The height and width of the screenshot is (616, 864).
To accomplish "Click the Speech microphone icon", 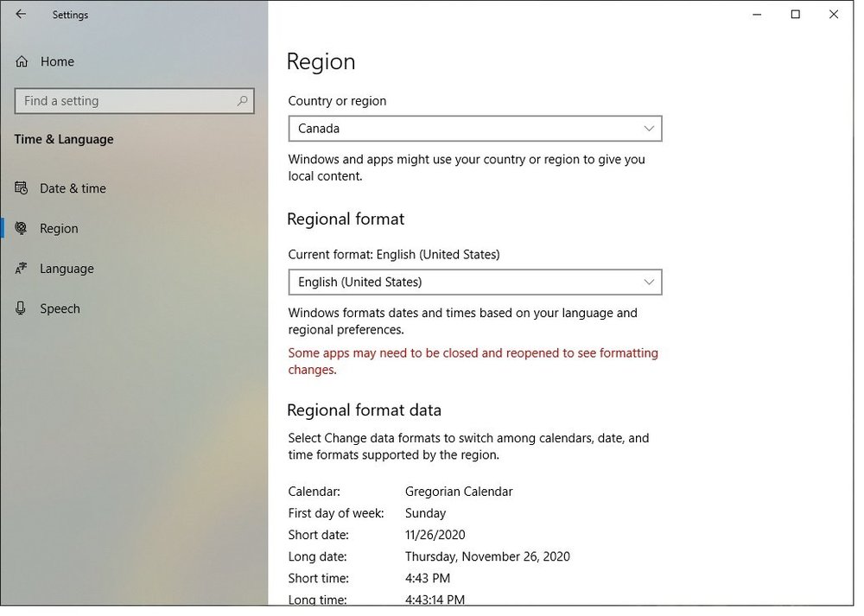I will [x=22, y=308].
